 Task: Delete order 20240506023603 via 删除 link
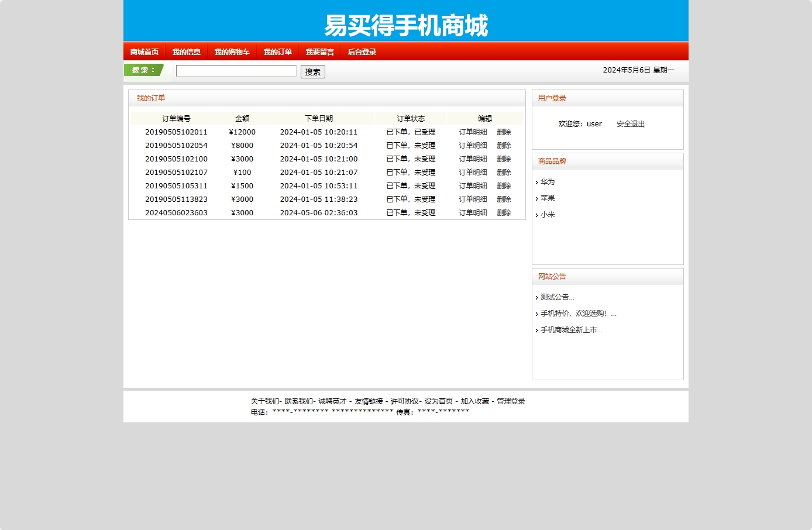504,212
